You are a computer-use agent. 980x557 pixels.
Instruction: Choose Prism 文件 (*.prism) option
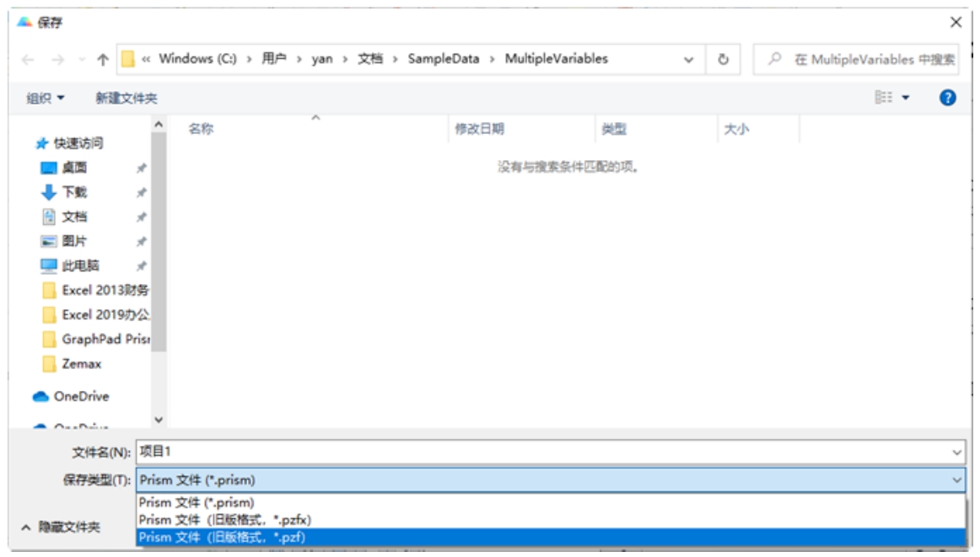click(551, 502)
